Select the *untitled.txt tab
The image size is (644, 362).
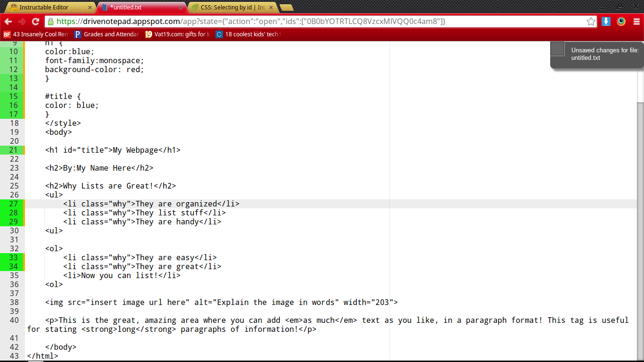click(141, 7)
